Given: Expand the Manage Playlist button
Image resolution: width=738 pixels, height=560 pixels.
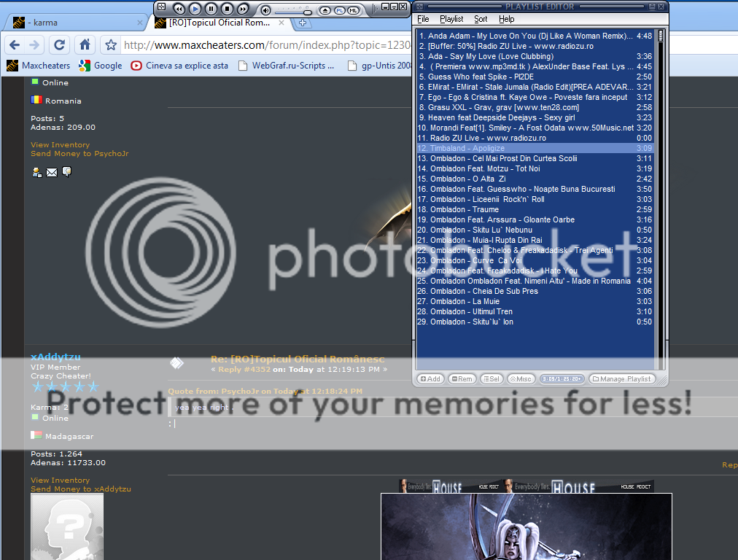Looking at the screenshot, I should point(621,379).
